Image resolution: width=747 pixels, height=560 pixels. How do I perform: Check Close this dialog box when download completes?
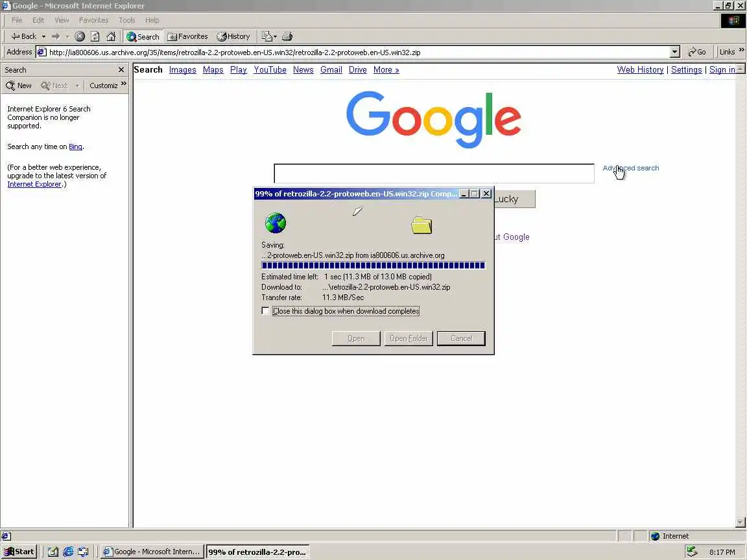click(265, 311)
